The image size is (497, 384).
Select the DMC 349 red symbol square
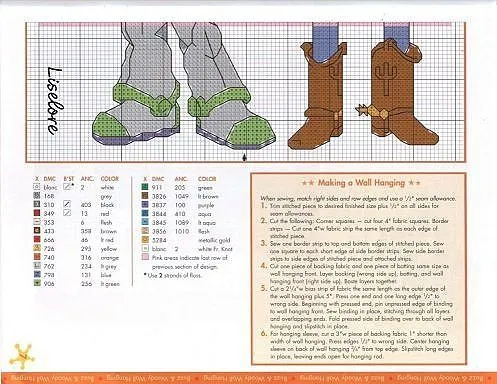(x=37, y=213)
